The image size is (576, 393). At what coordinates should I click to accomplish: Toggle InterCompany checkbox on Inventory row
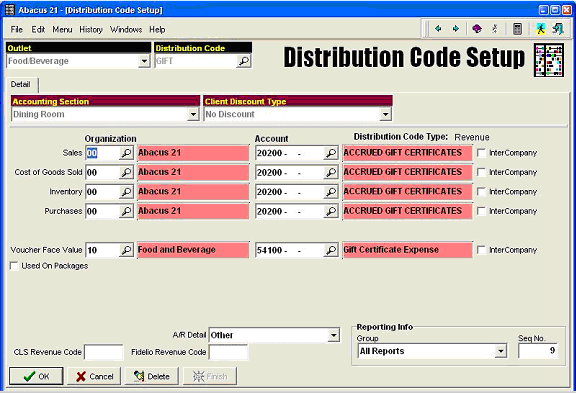click(x=481, y=192)
